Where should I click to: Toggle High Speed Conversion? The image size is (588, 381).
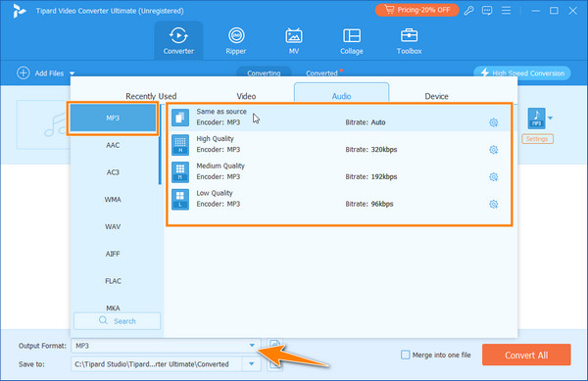pos(522,73)
